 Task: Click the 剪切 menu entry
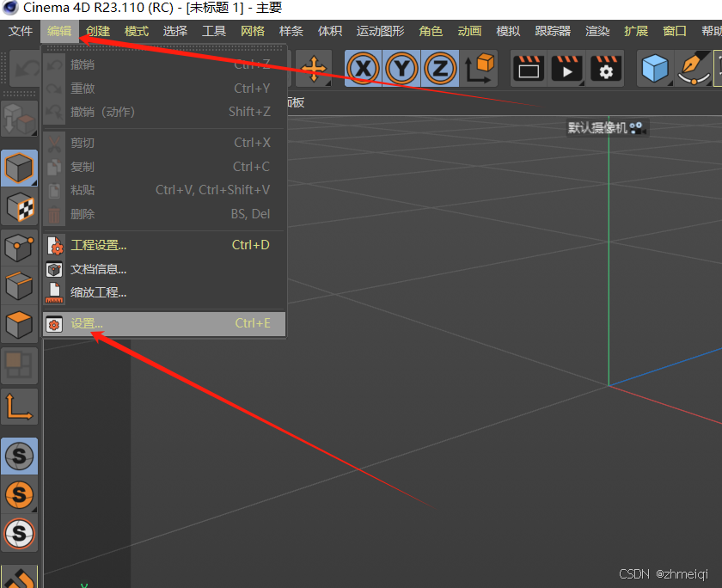pos(164,144)
